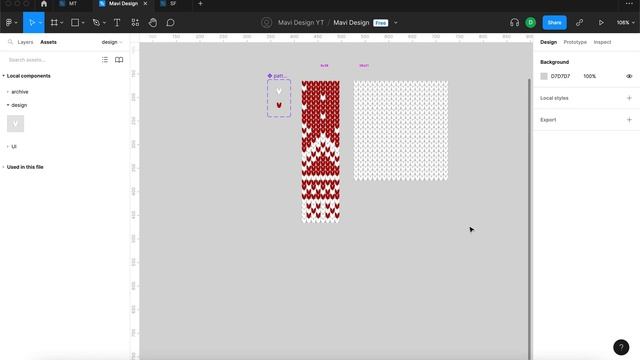Open Pen tool options dropdown arrow
The height and width of the screenshot is (360, 640).
pos(104,23)
